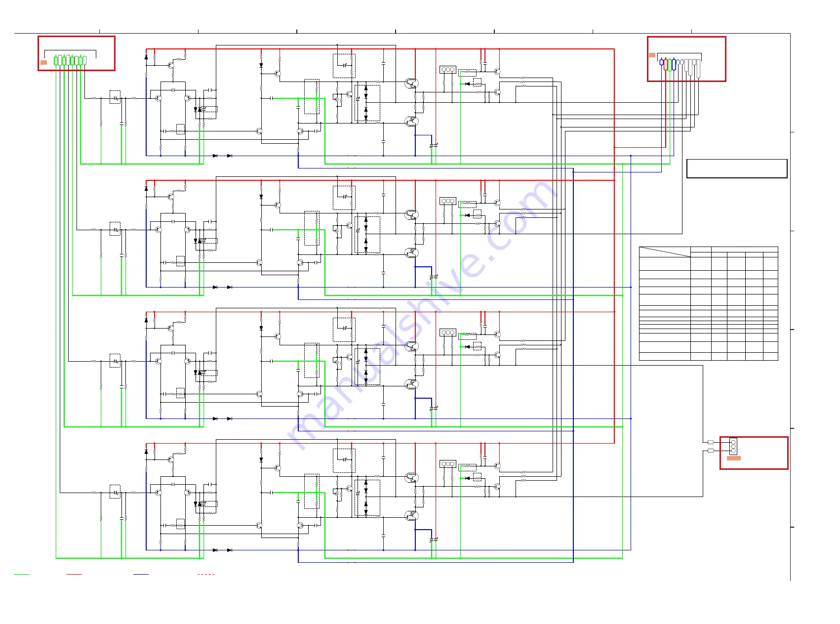Click the orange tag in the bottom-right connector box
The image size is (840, 624).
734,458
